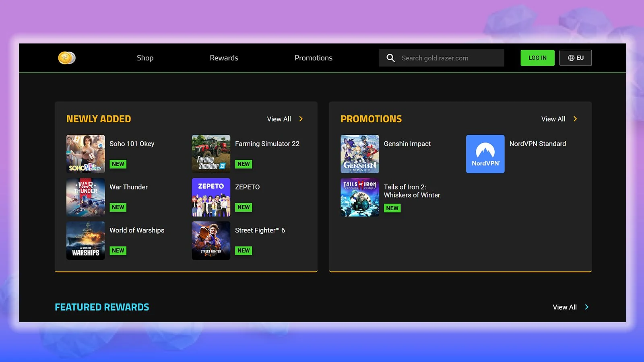The image size is (644, 362).
Task: Click NEW badge under War Thunder
Action: (x=118, y=207)
